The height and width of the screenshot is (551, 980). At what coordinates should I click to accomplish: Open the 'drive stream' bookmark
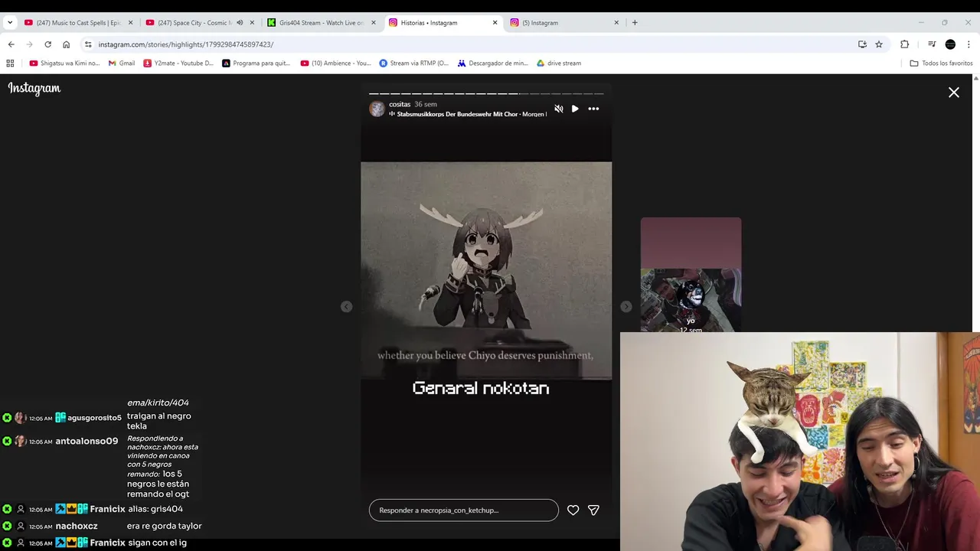(x=559, y=64)
